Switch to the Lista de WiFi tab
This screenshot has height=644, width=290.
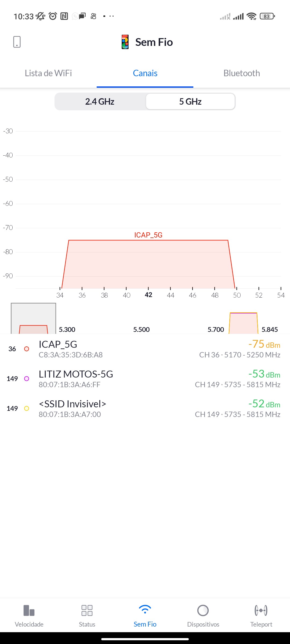[48, 73]
